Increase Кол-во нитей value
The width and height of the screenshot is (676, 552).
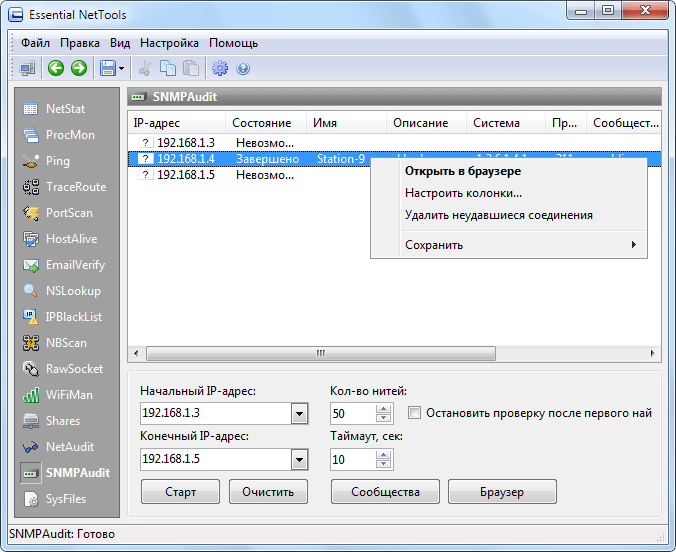(x=383, y=409)
